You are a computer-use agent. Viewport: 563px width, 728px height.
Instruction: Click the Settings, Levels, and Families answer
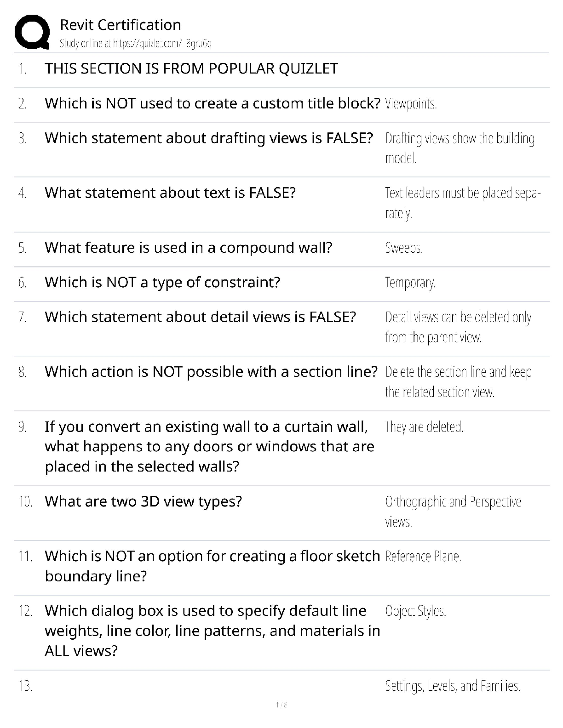453,686
